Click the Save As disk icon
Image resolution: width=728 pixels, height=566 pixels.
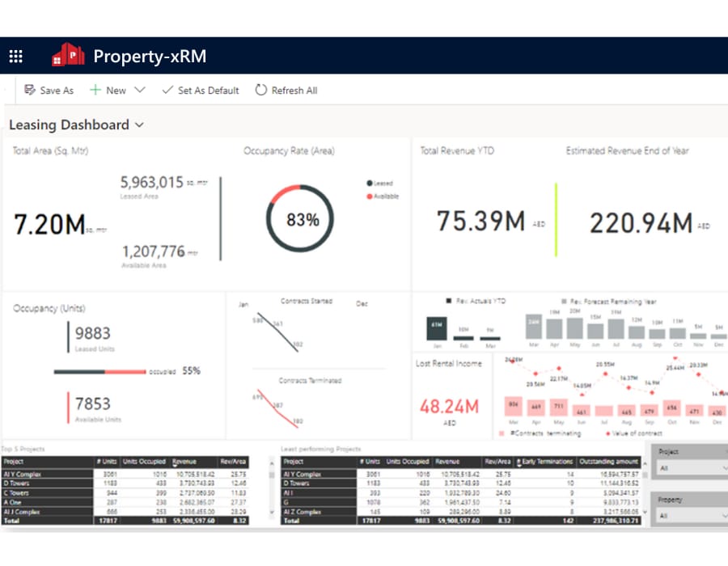coord(30,91)
